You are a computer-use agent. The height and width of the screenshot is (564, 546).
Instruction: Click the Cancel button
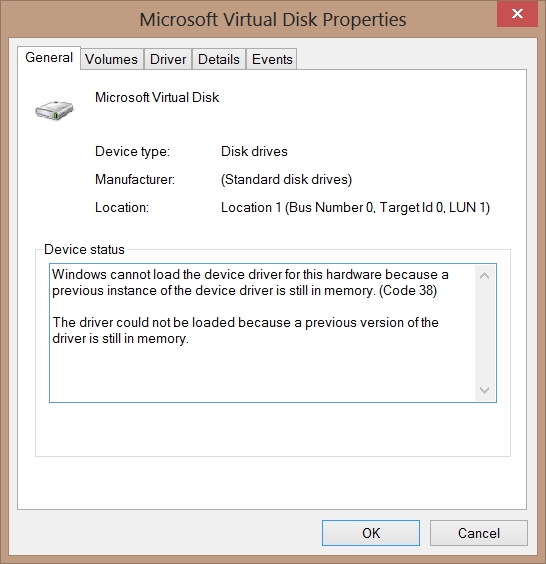click(479, 533)
